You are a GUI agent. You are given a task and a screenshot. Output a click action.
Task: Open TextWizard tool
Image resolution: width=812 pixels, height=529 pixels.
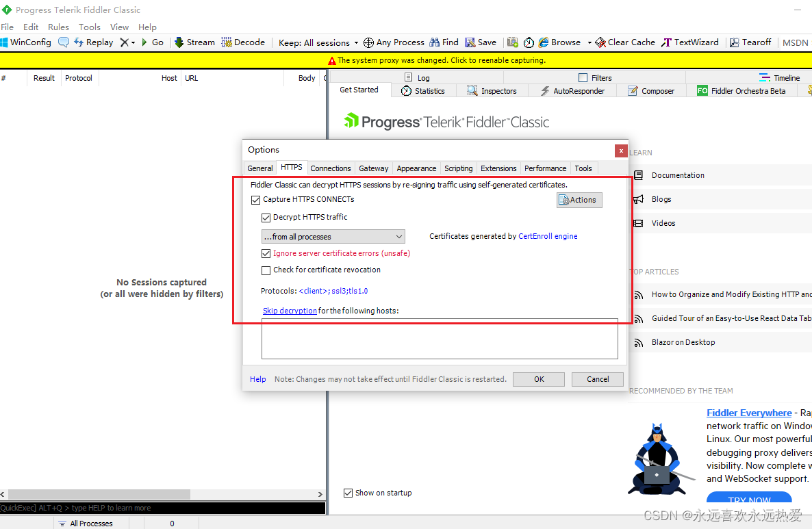point(689,42)
